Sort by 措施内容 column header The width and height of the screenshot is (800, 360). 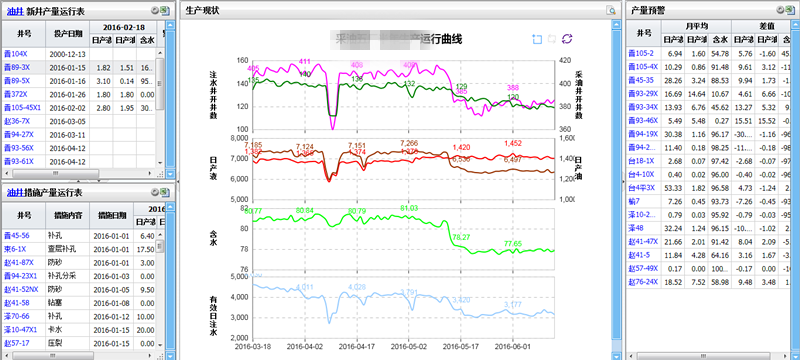coord(67,216)
